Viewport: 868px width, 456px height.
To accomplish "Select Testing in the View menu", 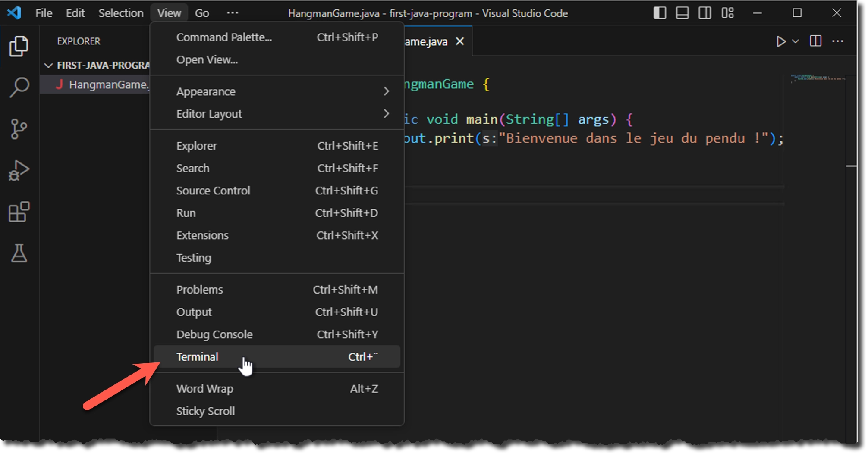I will (x=277, y=258).
